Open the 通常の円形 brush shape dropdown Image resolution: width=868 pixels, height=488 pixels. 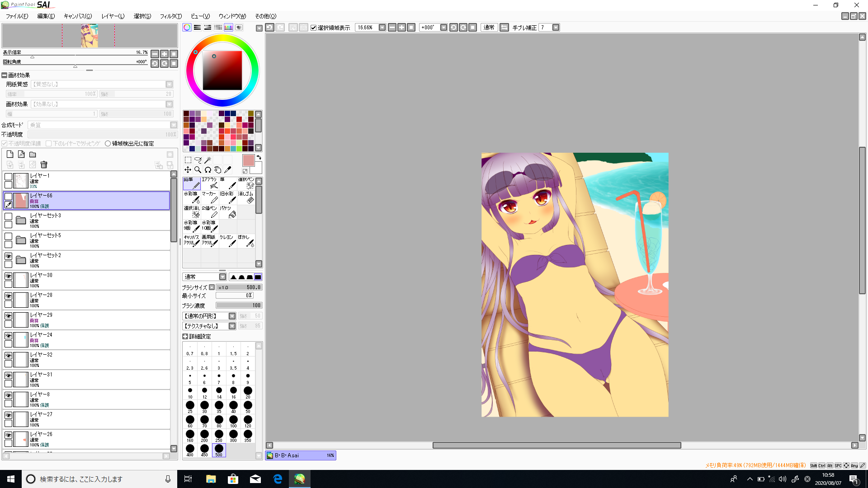(x=232, y=316)
